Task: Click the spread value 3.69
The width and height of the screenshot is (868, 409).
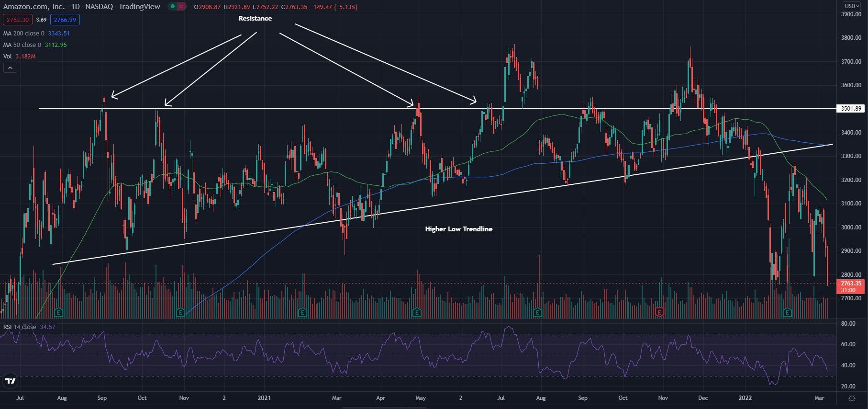Action: (x=41, y=20)
